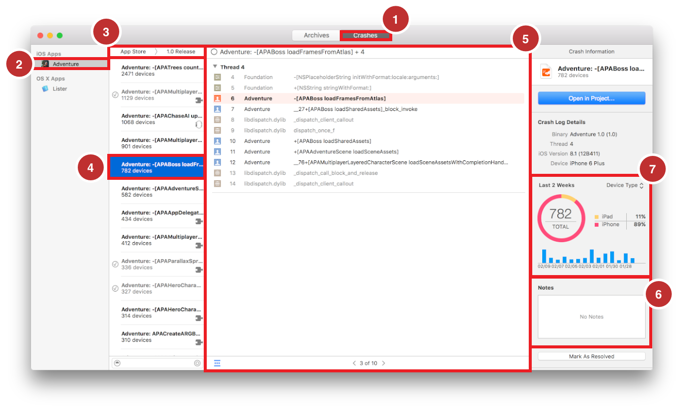The image size is (682, 412).
Task: Click the blue user icon on frame 7
Action: coord(217,109)
